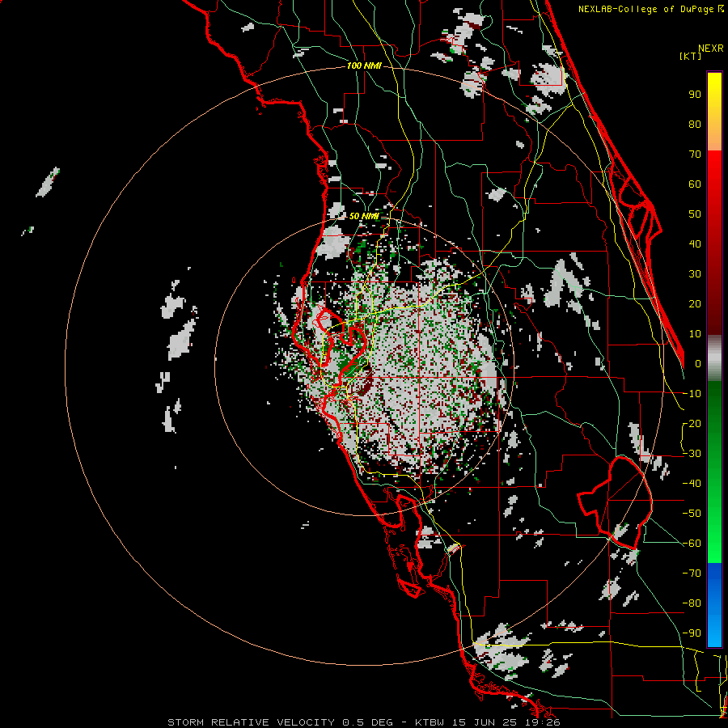Screen dimensions: 728x728
Task: Click the NEXR label above the scale
Action: point(710,49)
